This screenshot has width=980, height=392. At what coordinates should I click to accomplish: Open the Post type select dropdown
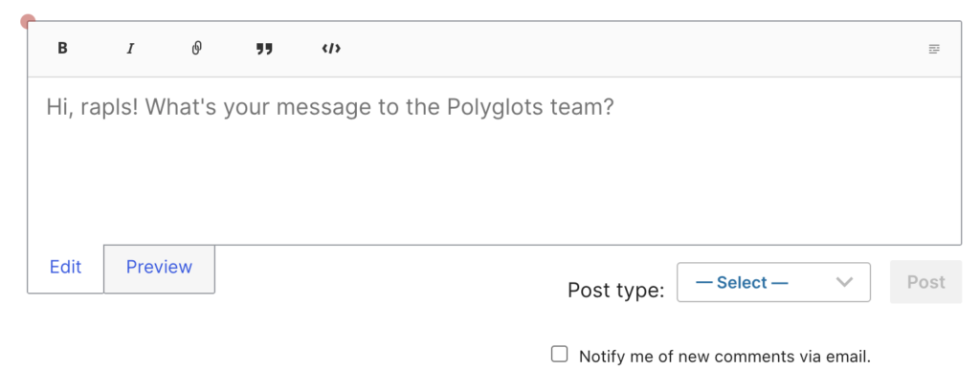[773, 282]
